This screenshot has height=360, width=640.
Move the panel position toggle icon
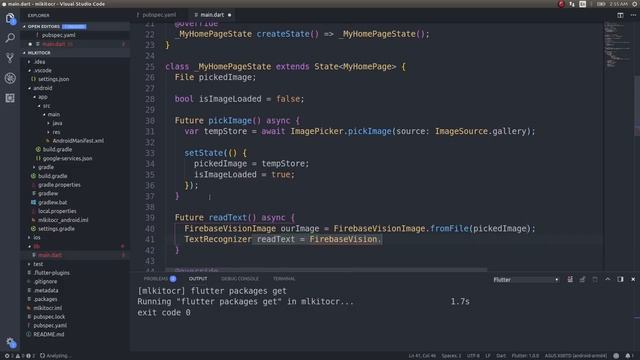click(x=620, y=279)
